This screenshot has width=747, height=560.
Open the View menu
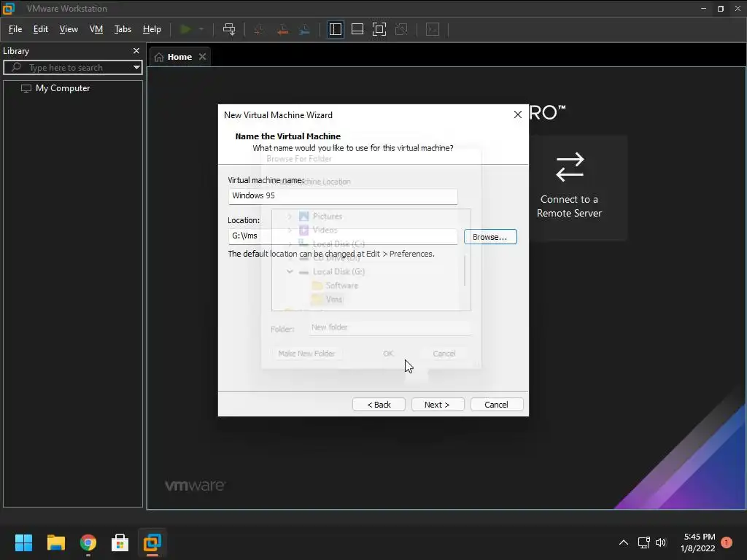69,29
